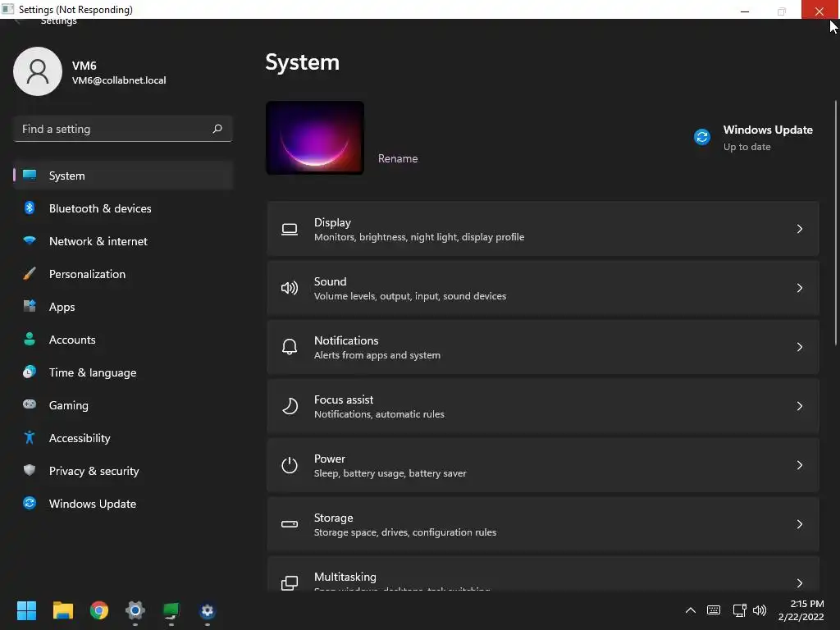Expand Storage using its chevron arrow

coord(799,524)
